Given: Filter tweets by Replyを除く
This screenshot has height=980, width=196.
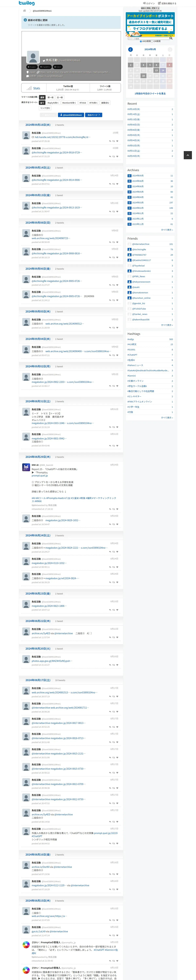Looking at the screenshot, I should [53, 103].
